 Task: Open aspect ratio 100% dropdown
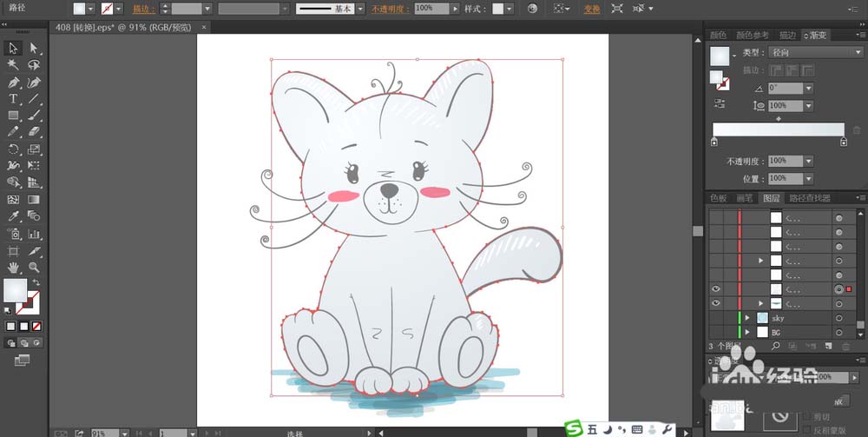click(x=809, y=105)
